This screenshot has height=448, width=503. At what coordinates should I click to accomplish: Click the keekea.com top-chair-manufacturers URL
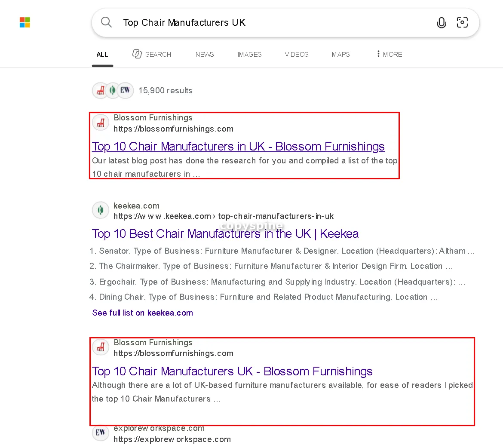tap(224, 216)
